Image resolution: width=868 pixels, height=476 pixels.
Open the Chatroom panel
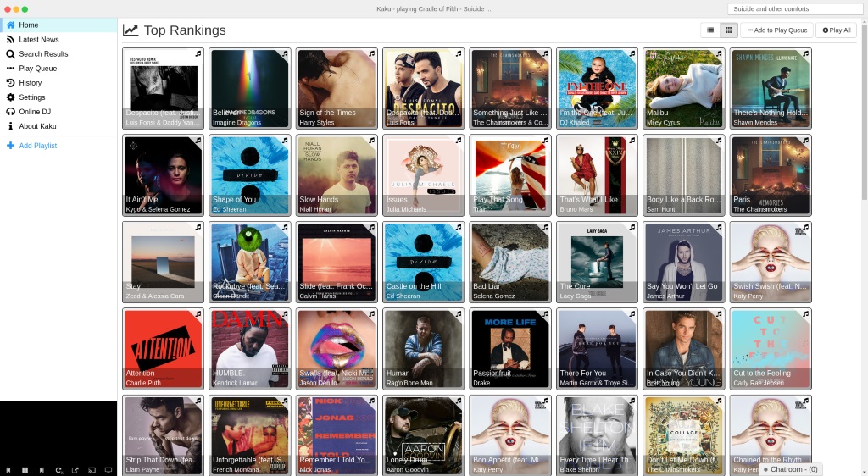tap(790, 469)
